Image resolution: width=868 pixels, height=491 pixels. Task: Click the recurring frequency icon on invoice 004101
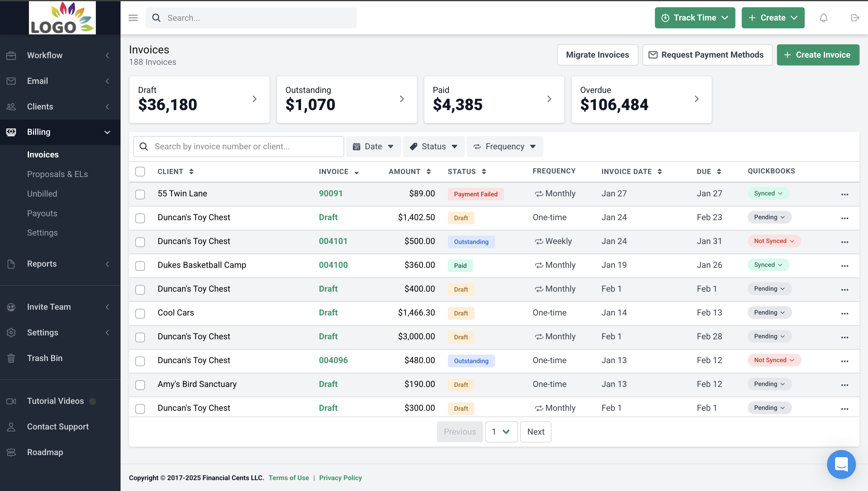[x=537, y=241]
